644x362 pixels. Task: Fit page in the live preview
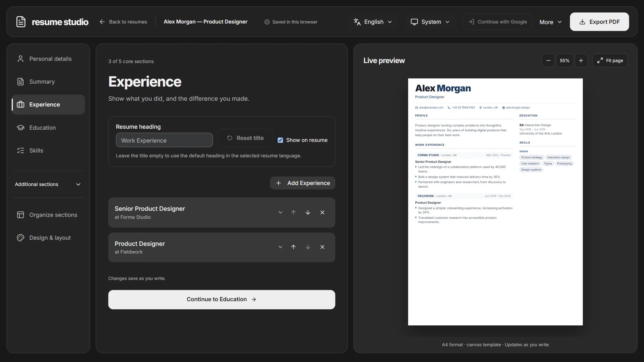tap(610, 60)
